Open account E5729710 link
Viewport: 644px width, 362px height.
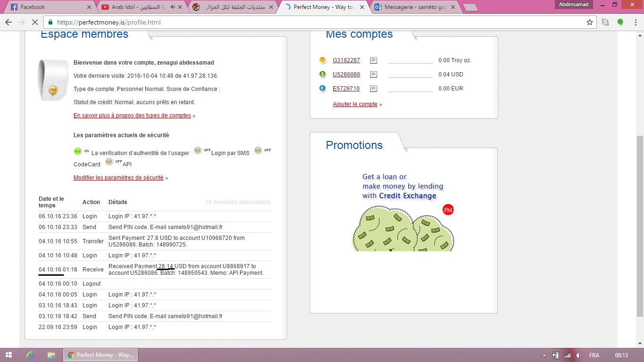(346, 89)
